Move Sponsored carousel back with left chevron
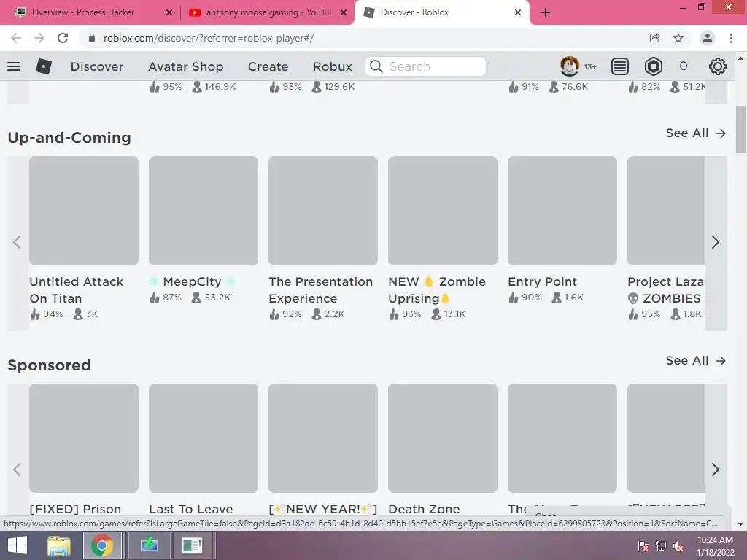Image resolution: width=747 pixels, height=560 pixels. click(x=18, y=470)
